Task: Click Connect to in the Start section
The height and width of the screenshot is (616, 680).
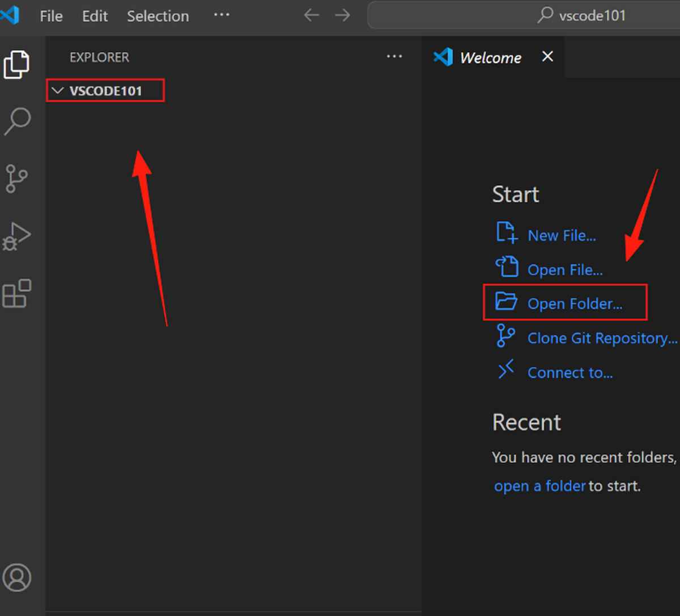Action: pyautogui.click(x=570, y=372)
